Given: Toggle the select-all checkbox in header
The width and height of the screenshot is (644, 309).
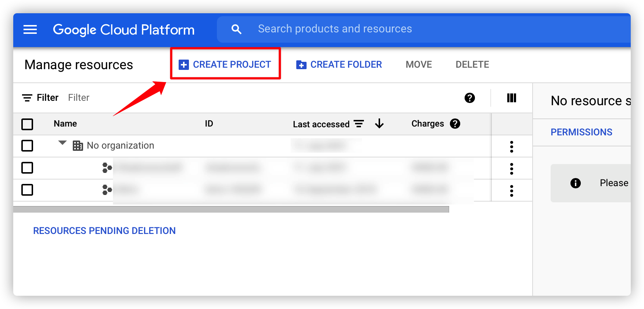Looking at the screenshot, I should point(27,124).
